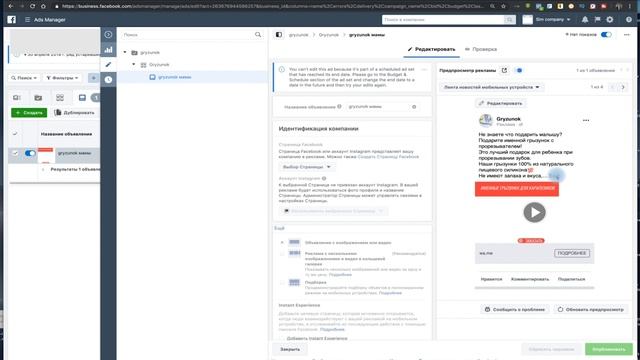
Task: Click the green Опубликовать button
Action: (x=609, y=349)
